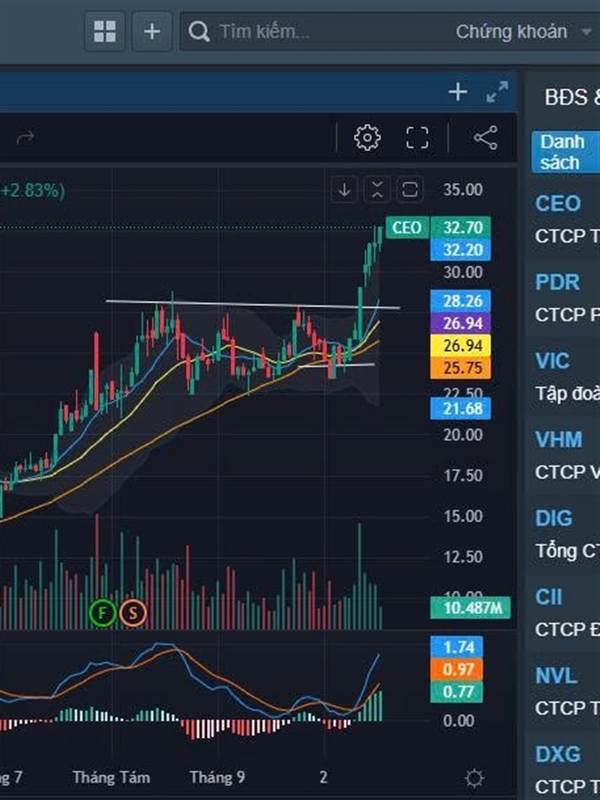
Task: Click the Tháng 9 date axis label
Action: pos(217,777)
